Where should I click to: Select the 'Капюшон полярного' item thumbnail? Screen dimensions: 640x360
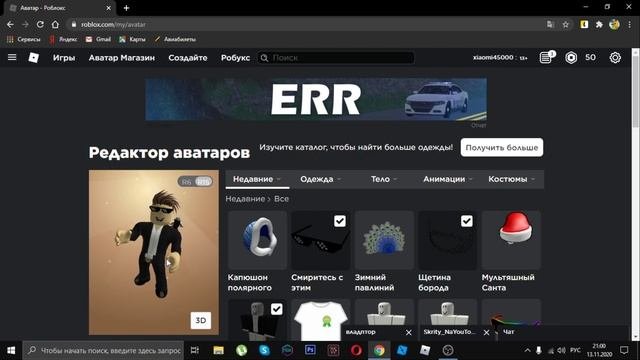coord(257,240)
